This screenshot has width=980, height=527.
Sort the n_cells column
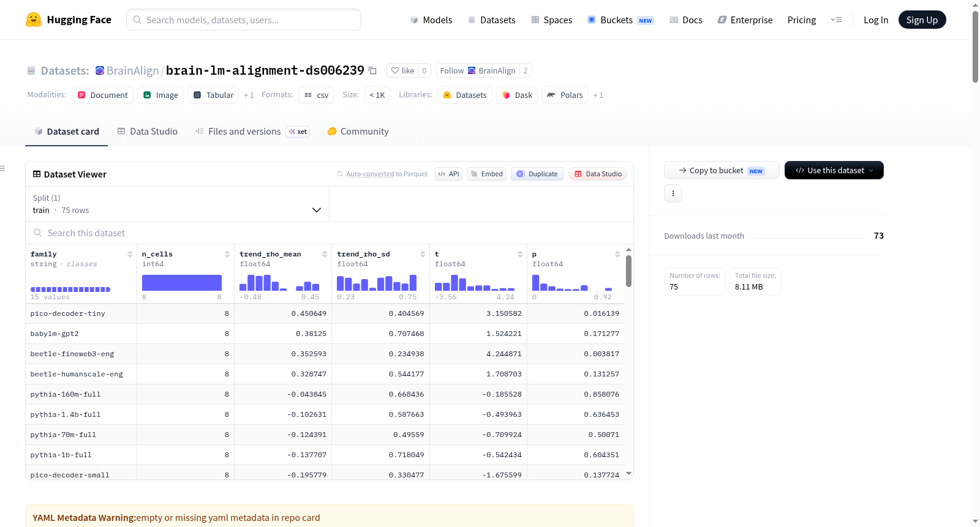[x=227, y=254]
